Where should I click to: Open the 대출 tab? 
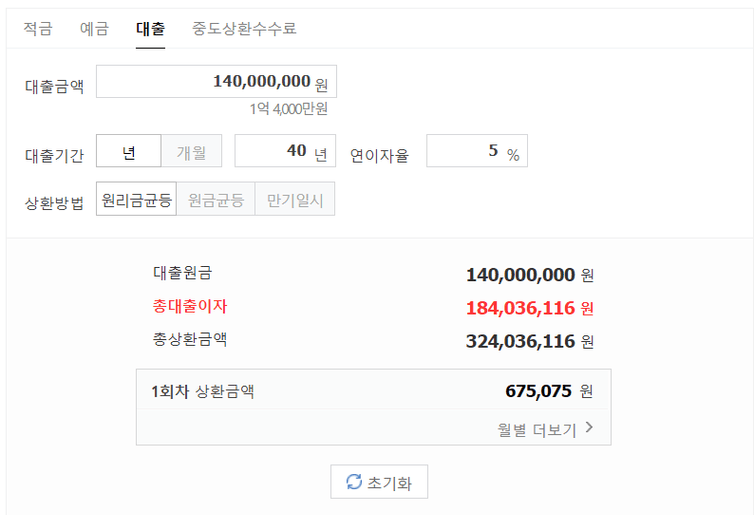pyautogui.click(x=151, y=28)
